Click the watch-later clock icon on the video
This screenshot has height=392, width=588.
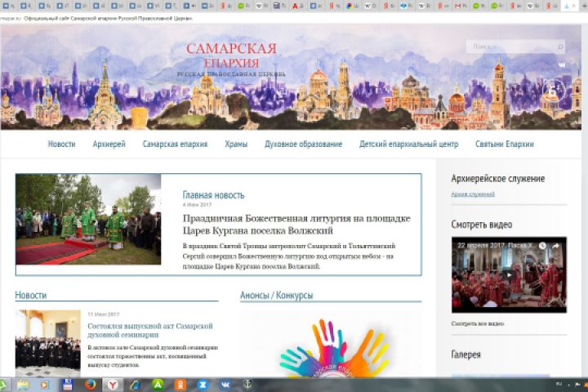click(x=542, y=246)
